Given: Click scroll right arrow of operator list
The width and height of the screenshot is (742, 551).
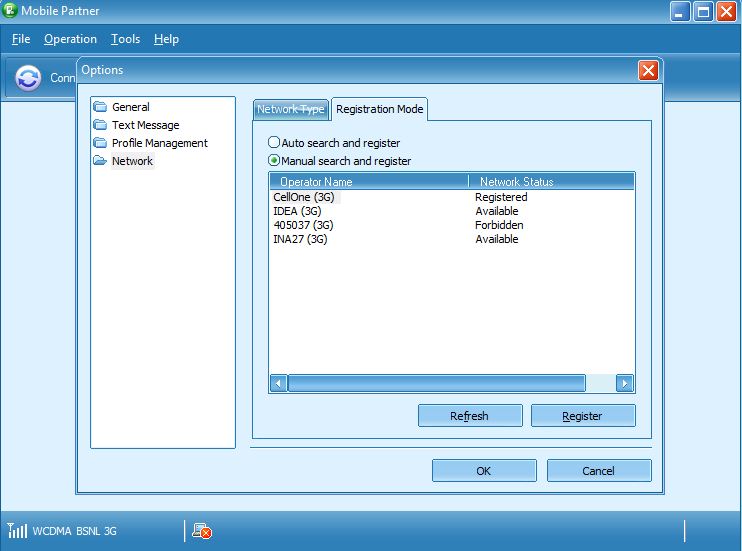Looking at the screenshot, I should click(x=624, y=383).
